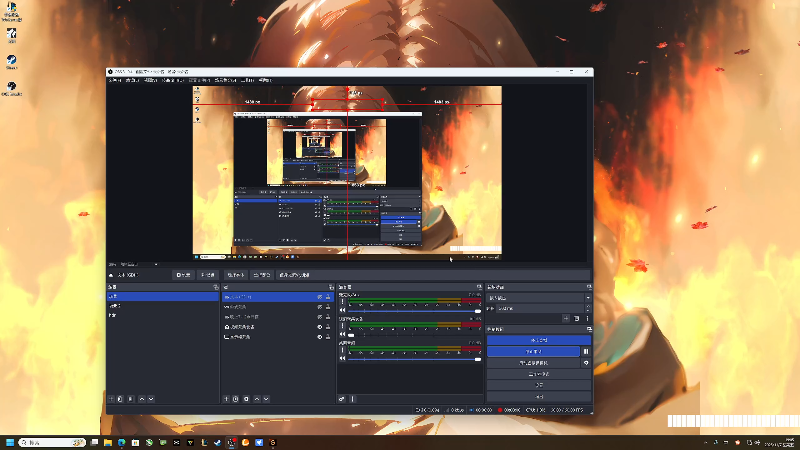Add a scene transition with plus icon

point(566,318)
